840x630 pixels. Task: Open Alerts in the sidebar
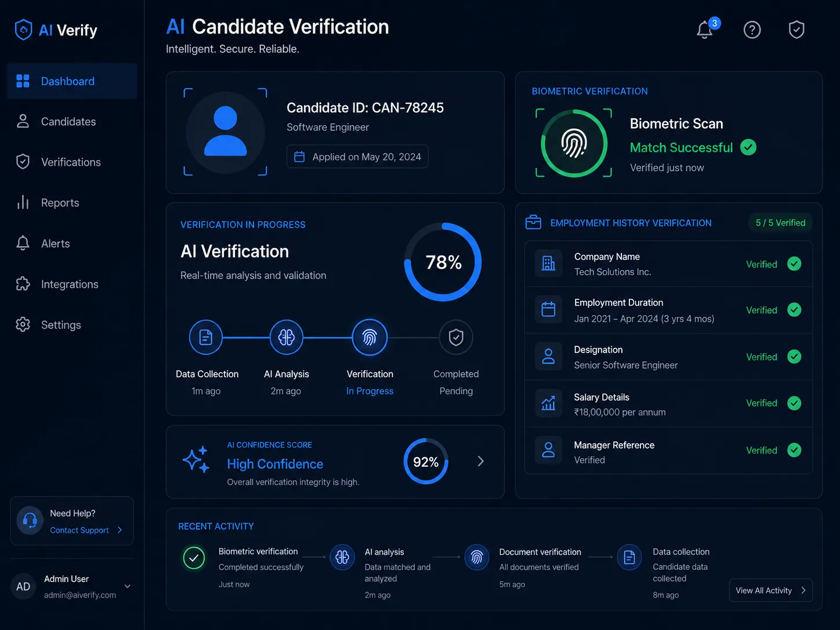(x=72, y=244)
